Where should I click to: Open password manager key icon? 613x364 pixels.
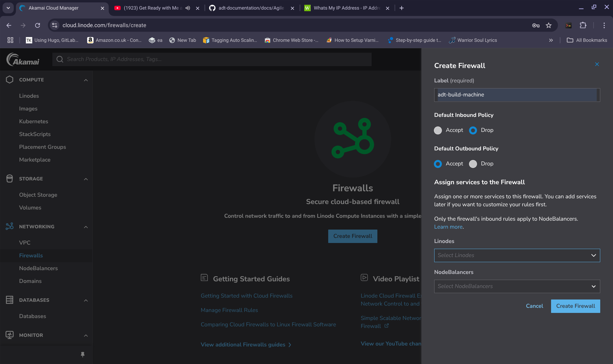point(536,26)
